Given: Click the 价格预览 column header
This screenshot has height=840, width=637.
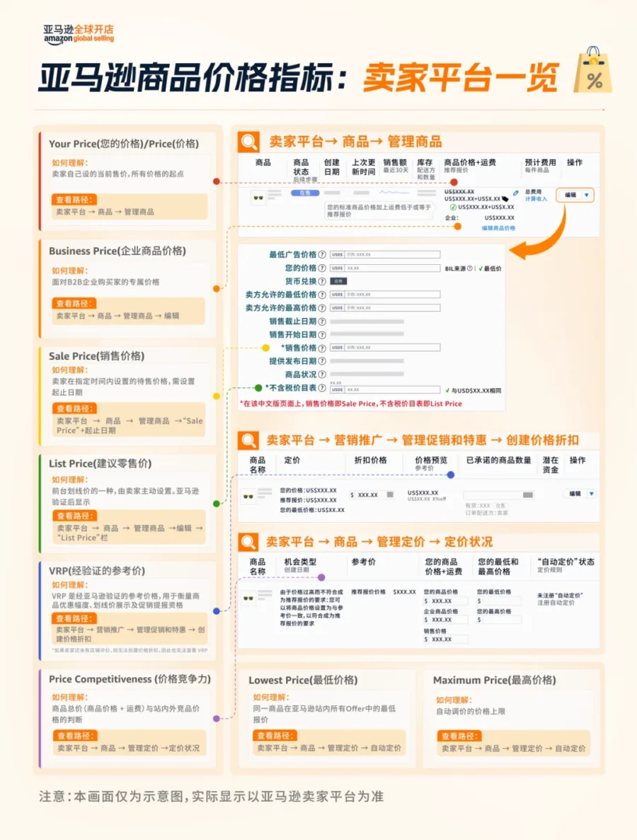Looking at the screenshot, I should [x=431, y=460].
